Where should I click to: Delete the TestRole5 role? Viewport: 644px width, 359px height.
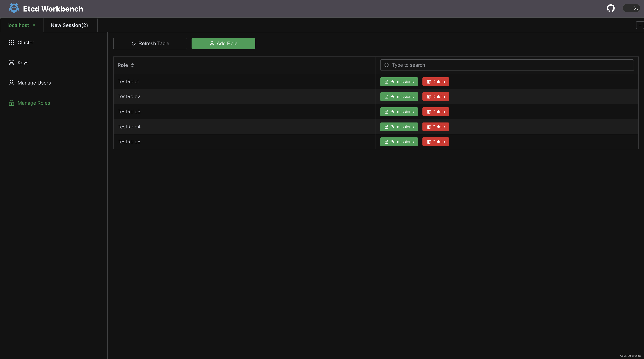pyautogui.click(x=436, y=142)
